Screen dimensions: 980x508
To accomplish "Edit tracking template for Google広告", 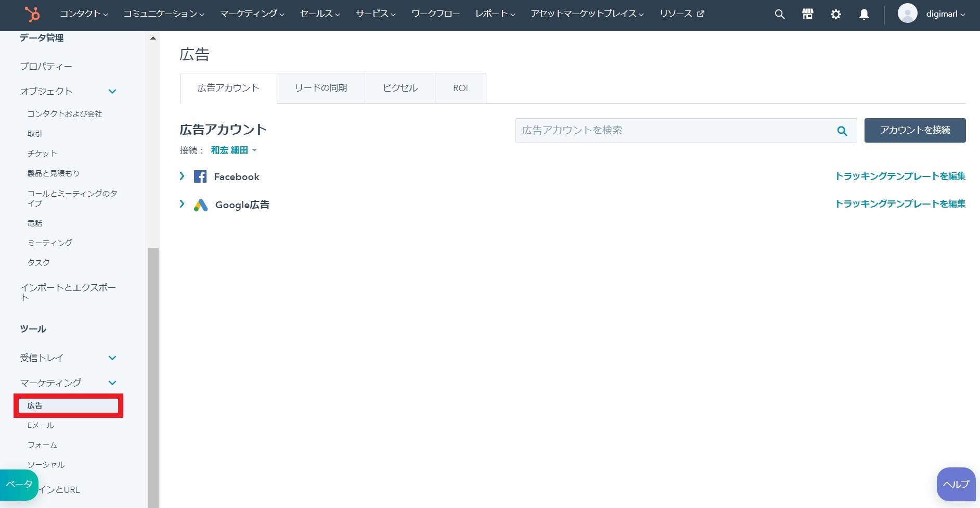I will click(x=900, y=204).
